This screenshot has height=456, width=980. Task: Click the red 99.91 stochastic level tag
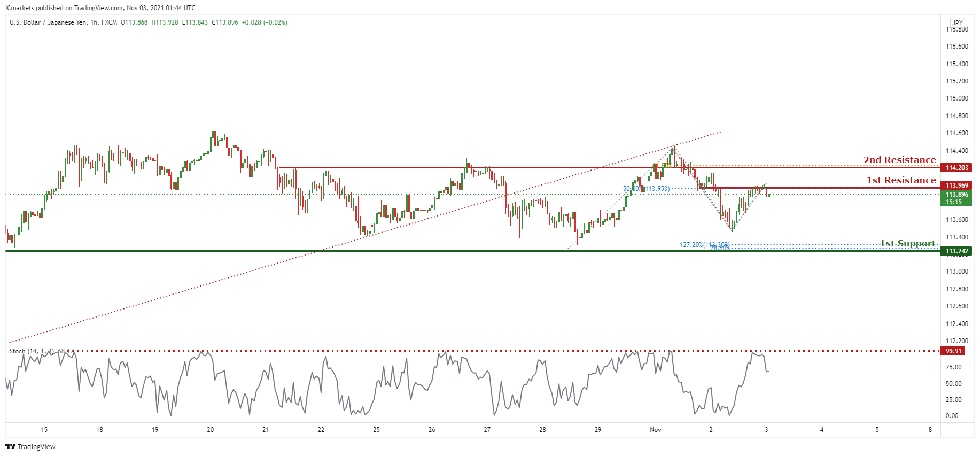pyautogui.click(x=953, y=351)
